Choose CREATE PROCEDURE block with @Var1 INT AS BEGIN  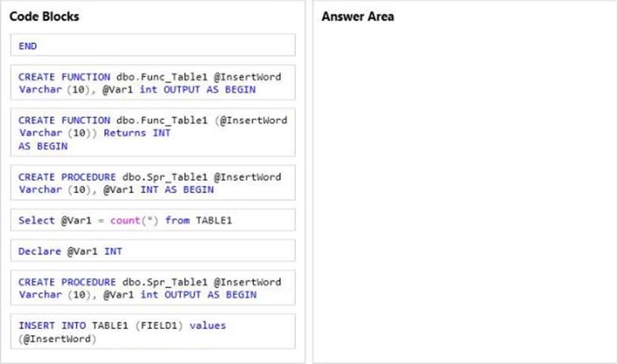click(153, 183)
